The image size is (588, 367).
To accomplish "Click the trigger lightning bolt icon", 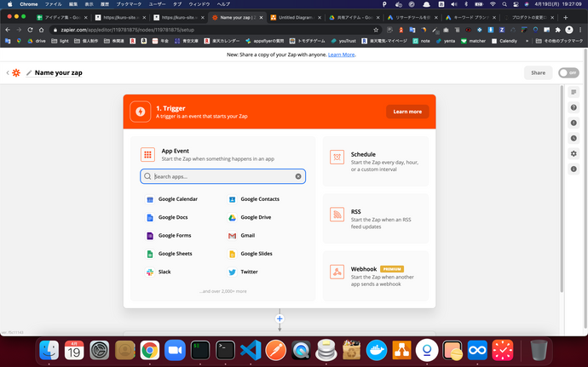I will [x=141, y=112].
